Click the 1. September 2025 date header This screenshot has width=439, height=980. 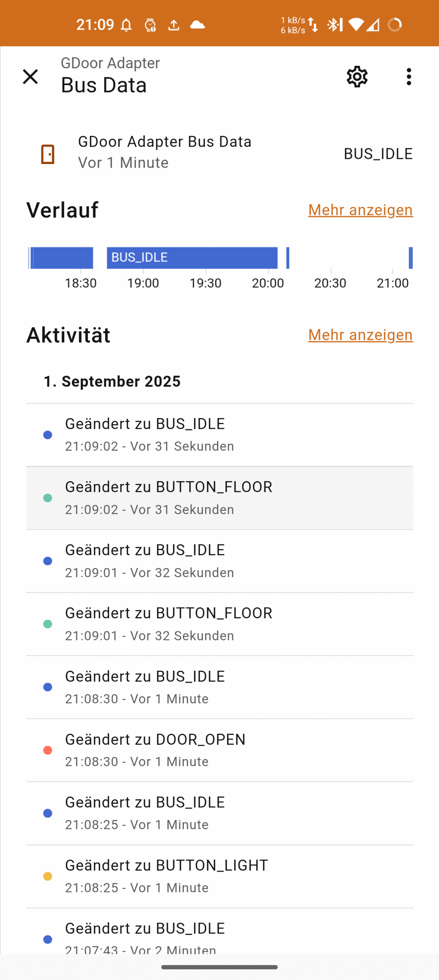coord(112,381)
